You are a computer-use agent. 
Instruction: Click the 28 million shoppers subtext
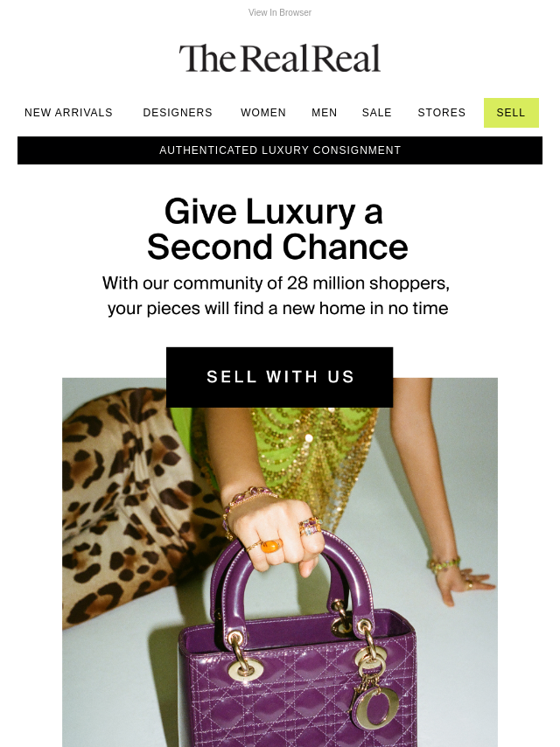pyautogui.click(x=276, y=296)
